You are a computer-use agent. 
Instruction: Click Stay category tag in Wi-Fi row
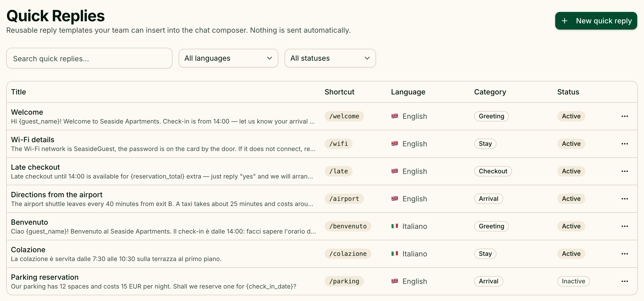coord(485,144)
